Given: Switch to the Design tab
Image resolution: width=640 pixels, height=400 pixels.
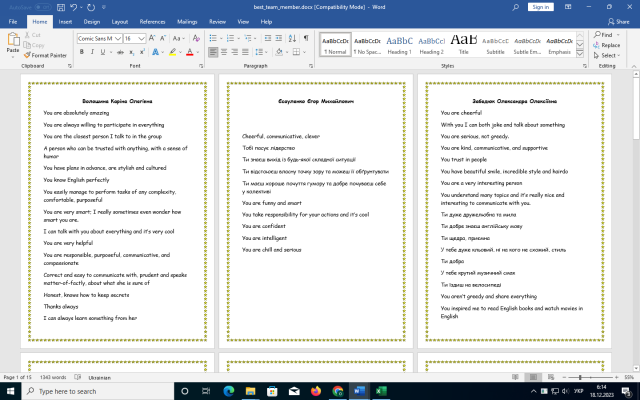Looking at the screenshot, I should [x=92, y=22].
